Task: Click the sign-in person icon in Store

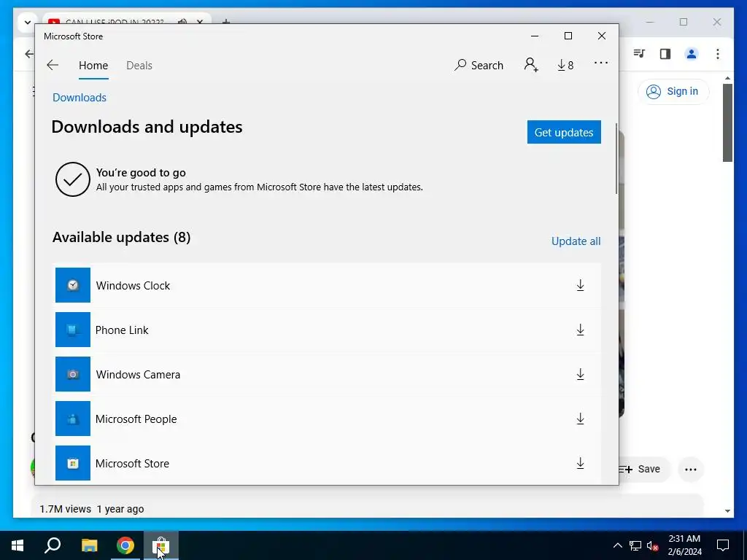Action: click(x=531, y=65)
